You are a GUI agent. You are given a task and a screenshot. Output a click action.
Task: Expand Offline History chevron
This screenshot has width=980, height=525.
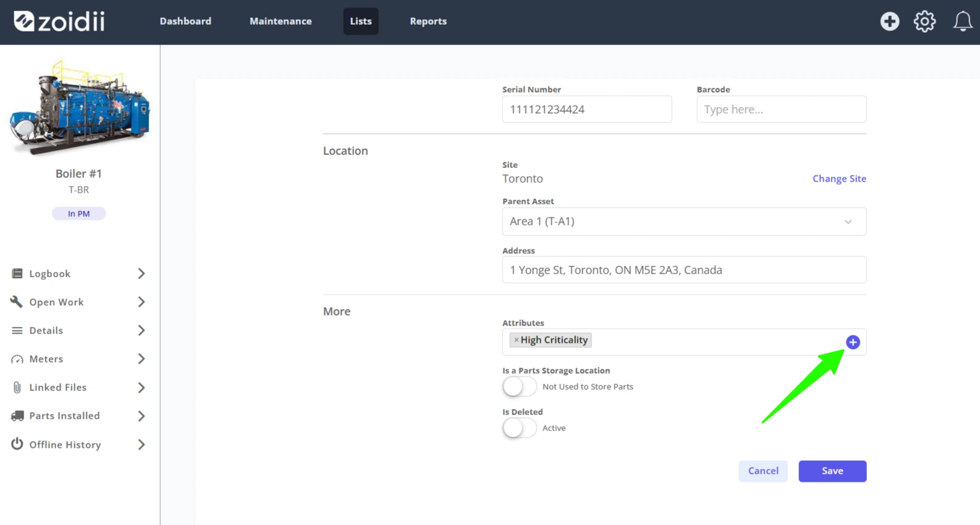coord(142,445)
